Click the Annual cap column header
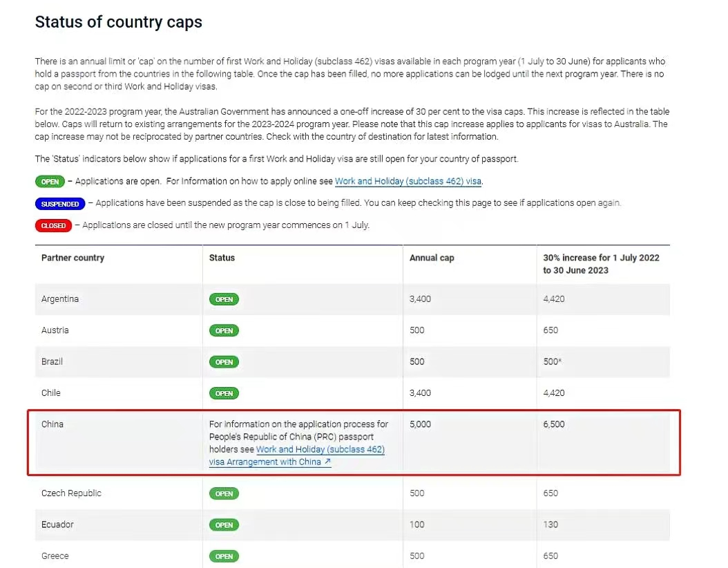 [432, 258]
